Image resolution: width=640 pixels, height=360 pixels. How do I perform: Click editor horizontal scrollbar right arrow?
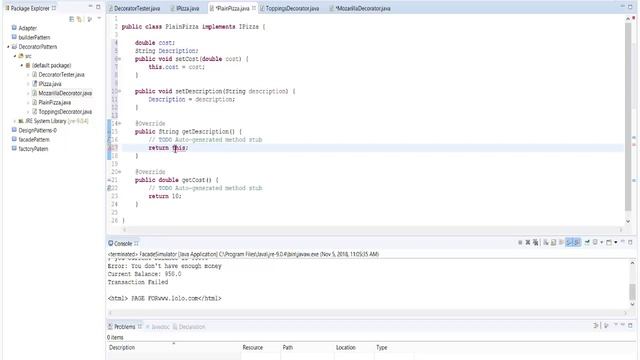coord(621,230)
